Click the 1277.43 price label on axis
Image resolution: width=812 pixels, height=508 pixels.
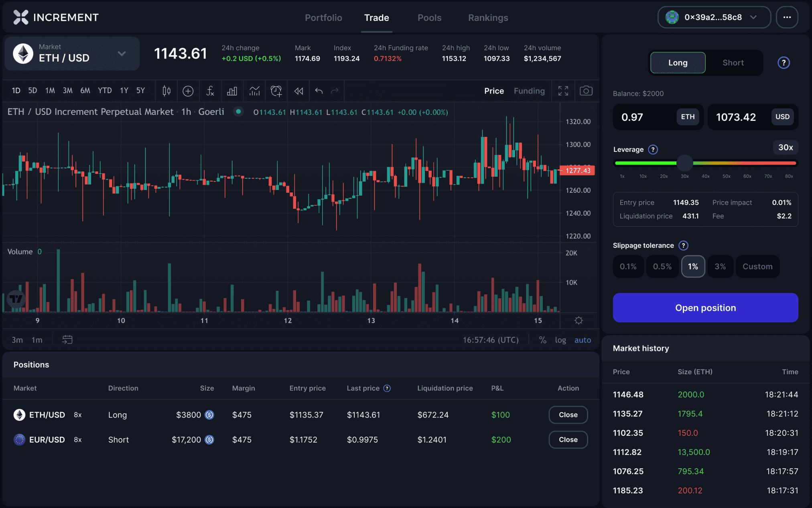tap(577, 170)
